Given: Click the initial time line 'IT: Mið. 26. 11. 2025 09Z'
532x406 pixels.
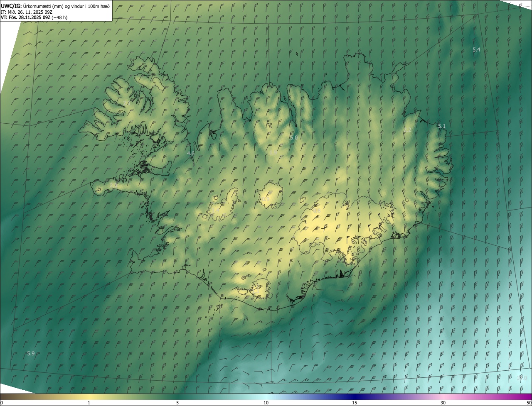Looking at the screenshot, I should 27,12.
